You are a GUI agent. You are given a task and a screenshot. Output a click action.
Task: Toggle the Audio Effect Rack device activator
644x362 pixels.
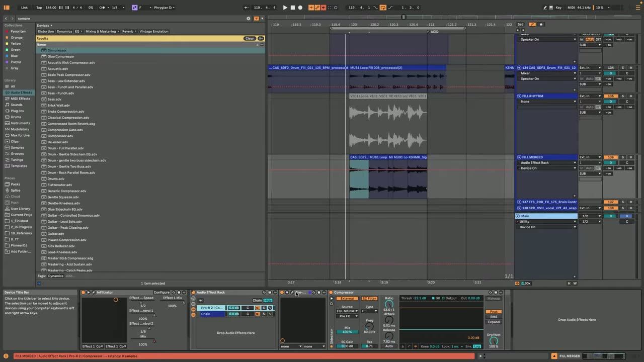tap(193, 292)
